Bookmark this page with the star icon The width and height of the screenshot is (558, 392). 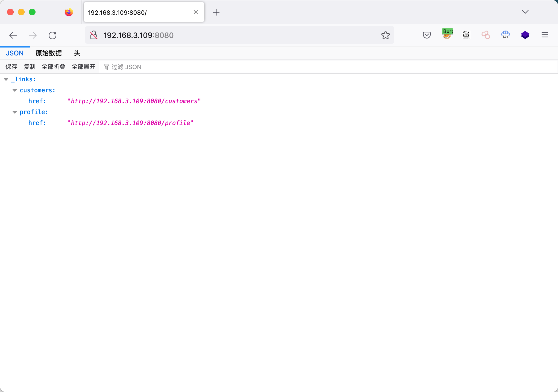tap(385, 35)
